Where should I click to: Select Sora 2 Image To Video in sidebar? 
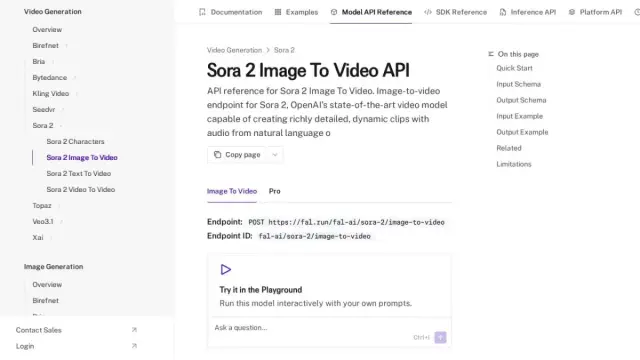pos(82,157)
